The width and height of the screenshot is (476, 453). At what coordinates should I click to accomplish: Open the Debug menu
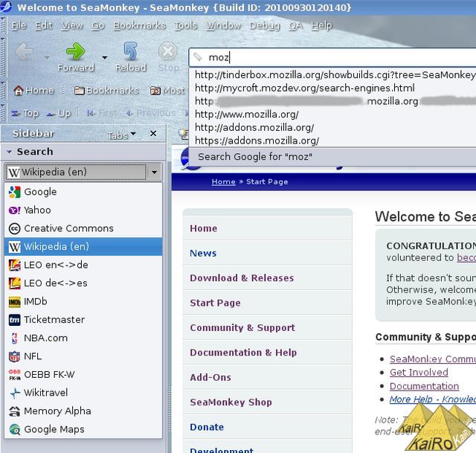[x=265, y=25]
